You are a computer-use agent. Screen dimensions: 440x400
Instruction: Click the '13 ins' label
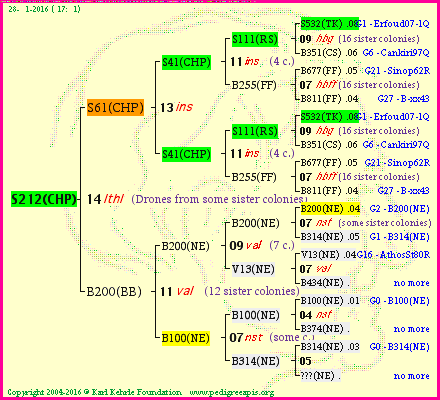pos(176,107)
